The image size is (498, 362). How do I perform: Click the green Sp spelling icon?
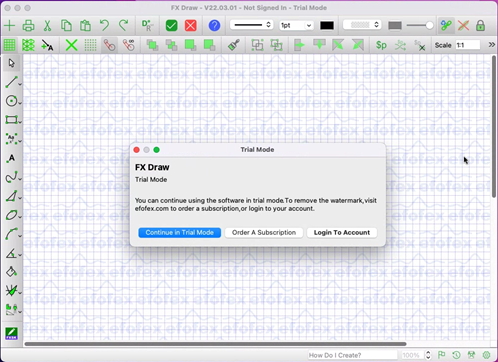(381, 45)
